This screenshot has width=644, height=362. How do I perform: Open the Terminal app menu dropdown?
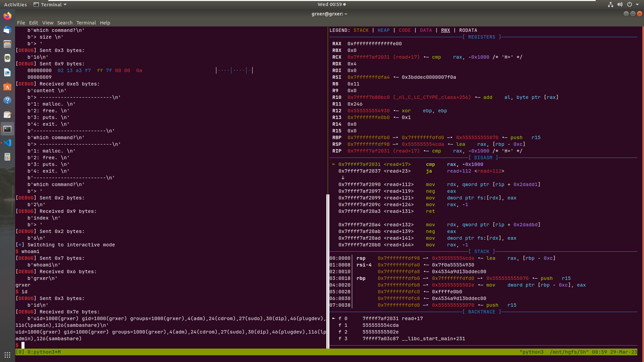tap(50, 4)
